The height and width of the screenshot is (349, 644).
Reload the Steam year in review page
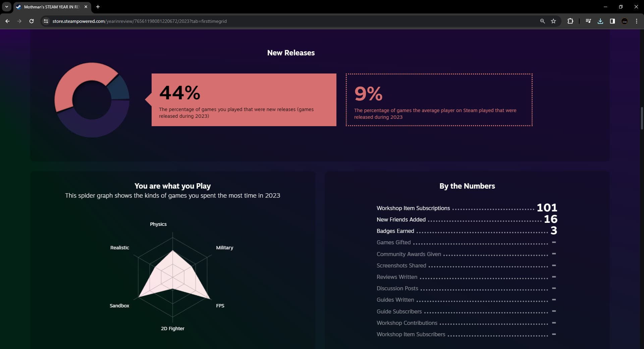tap(32, 21)
